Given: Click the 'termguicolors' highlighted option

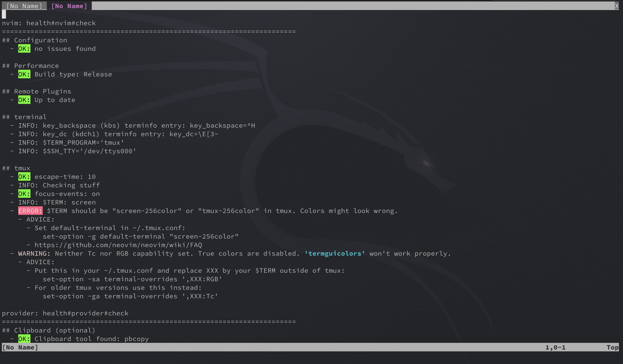Looking at the screenshot, I should [335, 253].
